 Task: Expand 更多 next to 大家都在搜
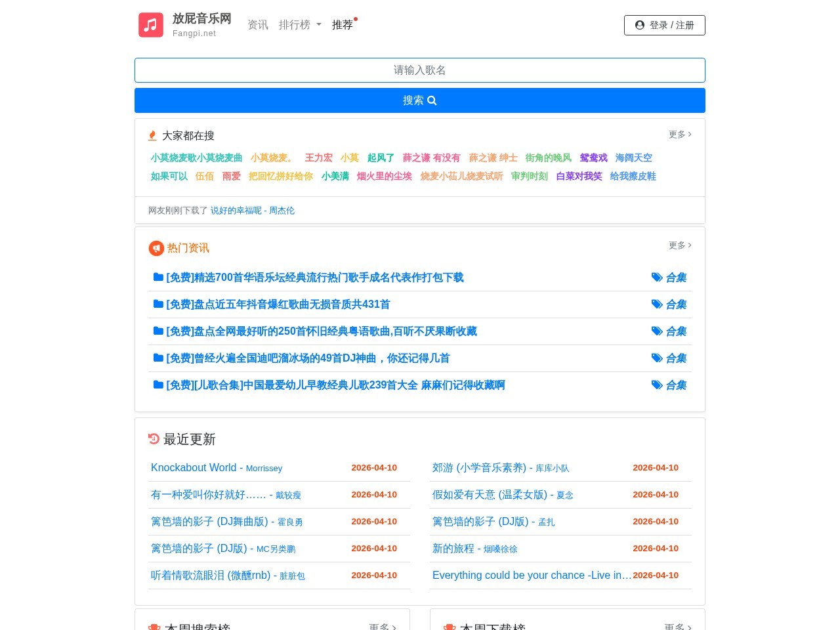click(679, 135)
